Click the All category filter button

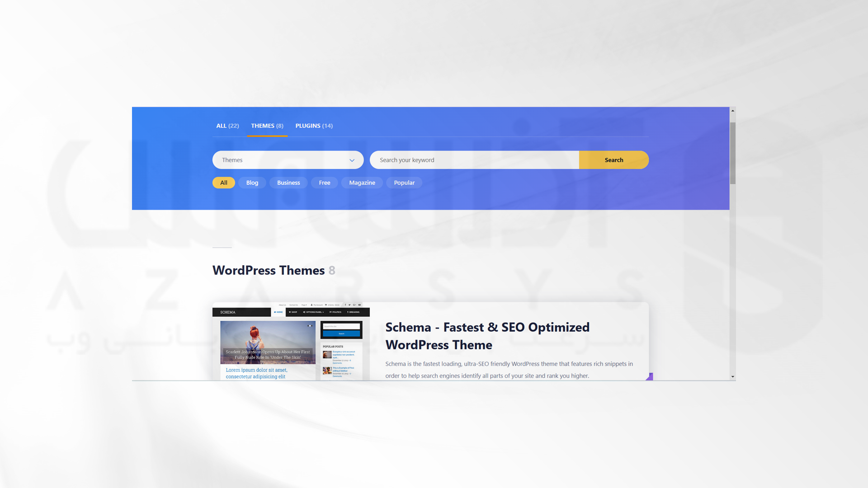point(224,183)
